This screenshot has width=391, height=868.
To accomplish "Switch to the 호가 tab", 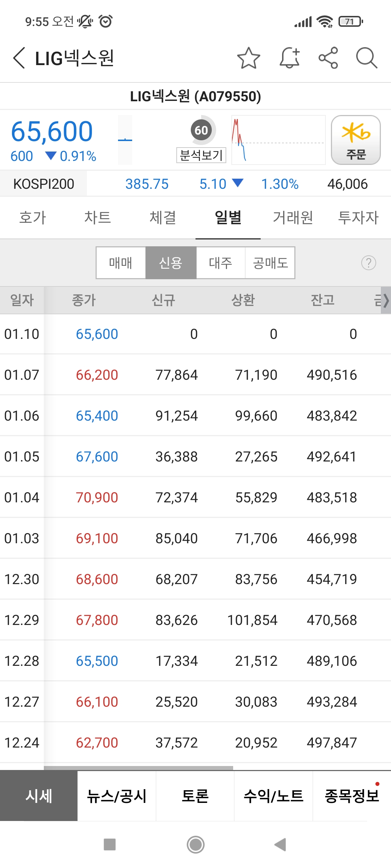I will [x=33, y=217].
